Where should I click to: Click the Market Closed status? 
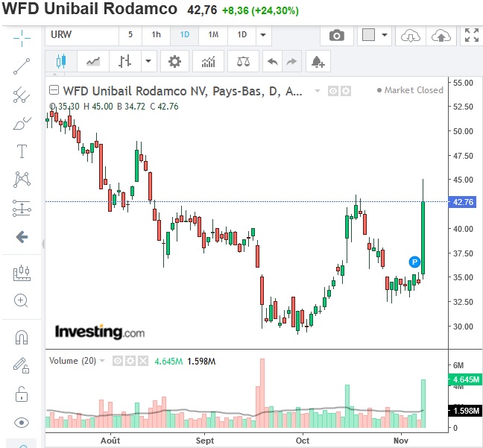(x=410, y=90)
